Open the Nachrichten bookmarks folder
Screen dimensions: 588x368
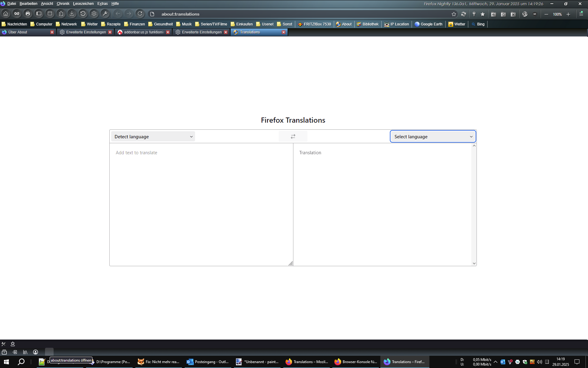14,24
